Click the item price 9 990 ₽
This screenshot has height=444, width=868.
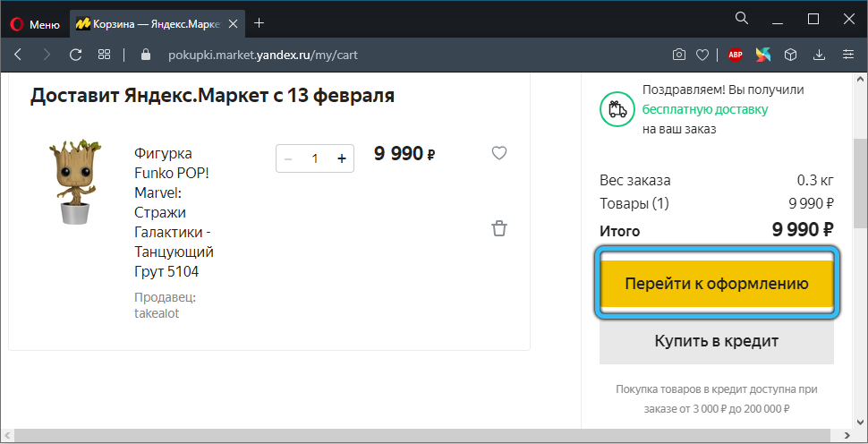(x=404, y=153)
